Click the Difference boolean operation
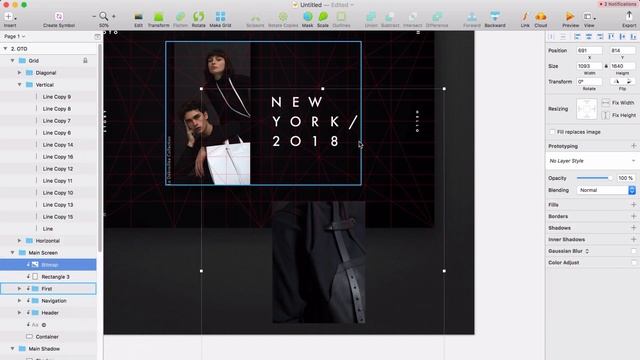Viewport: 640px width, 360px height. click(x=437, y=19)
